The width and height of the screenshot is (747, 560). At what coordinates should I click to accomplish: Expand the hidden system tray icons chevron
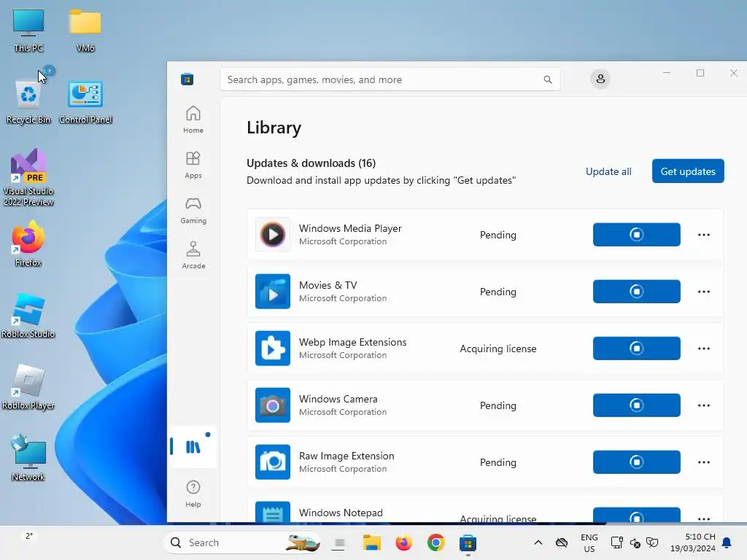click(538, 542)
